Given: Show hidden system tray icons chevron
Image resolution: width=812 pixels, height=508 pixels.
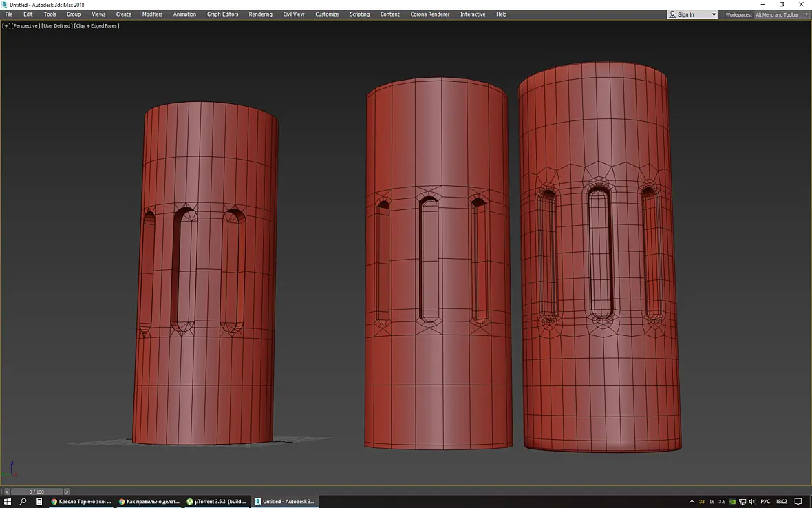Looking at the screenshot, I should click(x=692, y=501).
